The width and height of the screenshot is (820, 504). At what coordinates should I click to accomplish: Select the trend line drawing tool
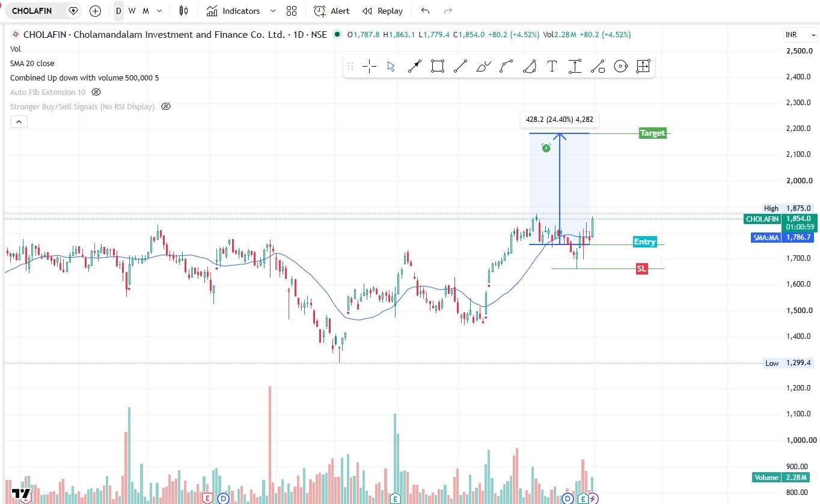pos(460,66)
